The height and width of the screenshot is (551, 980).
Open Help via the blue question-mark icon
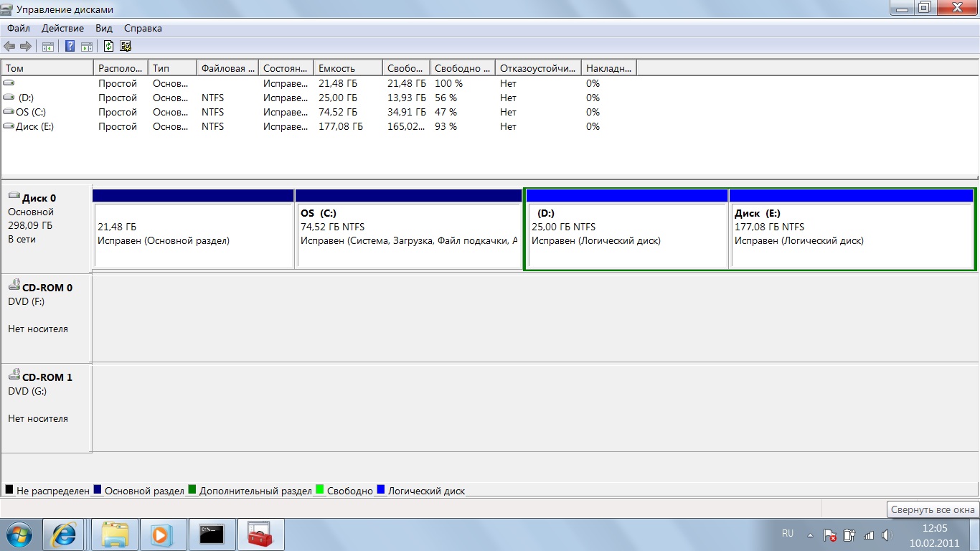(70, 46)
